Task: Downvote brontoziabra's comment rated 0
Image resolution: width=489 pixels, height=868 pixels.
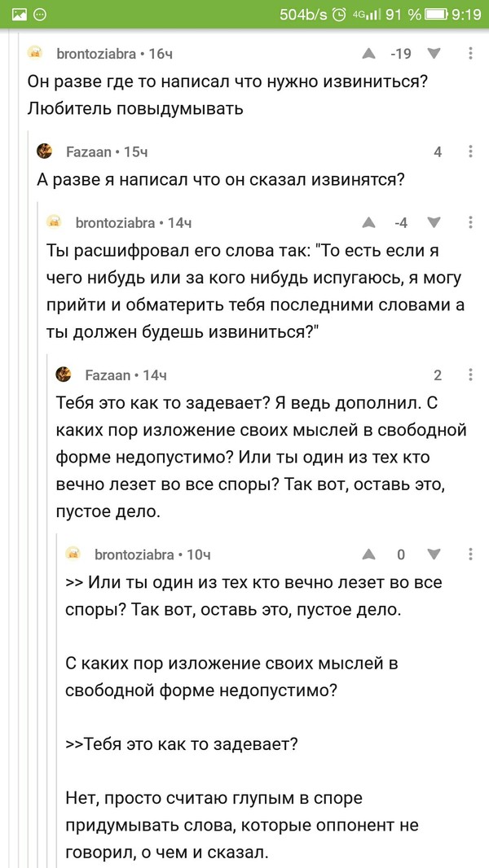Action: click(x=434, y=555)
